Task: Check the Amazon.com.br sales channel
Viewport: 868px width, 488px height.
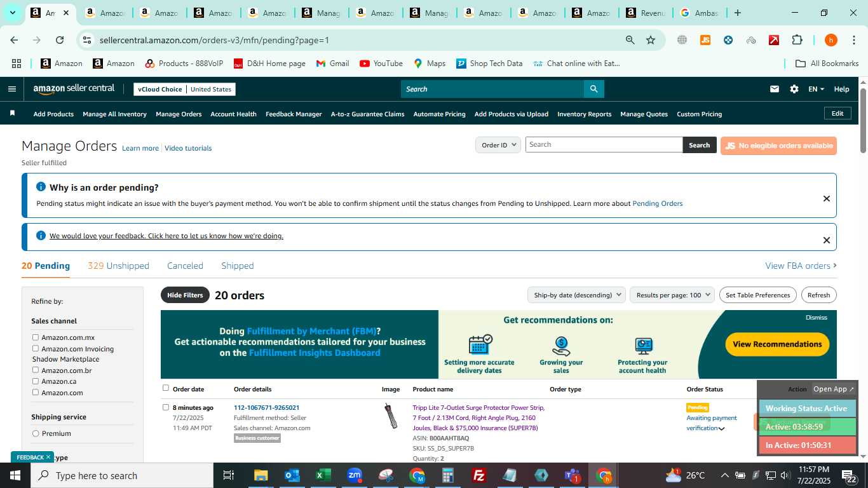Action: pyautogui.click(x=36, y=370)
